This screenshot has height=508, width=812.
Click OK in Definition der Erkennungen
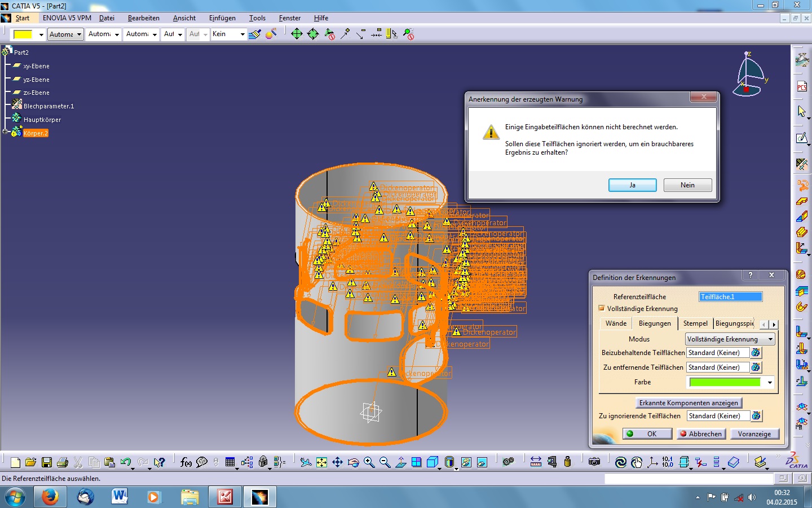(647, 433)
